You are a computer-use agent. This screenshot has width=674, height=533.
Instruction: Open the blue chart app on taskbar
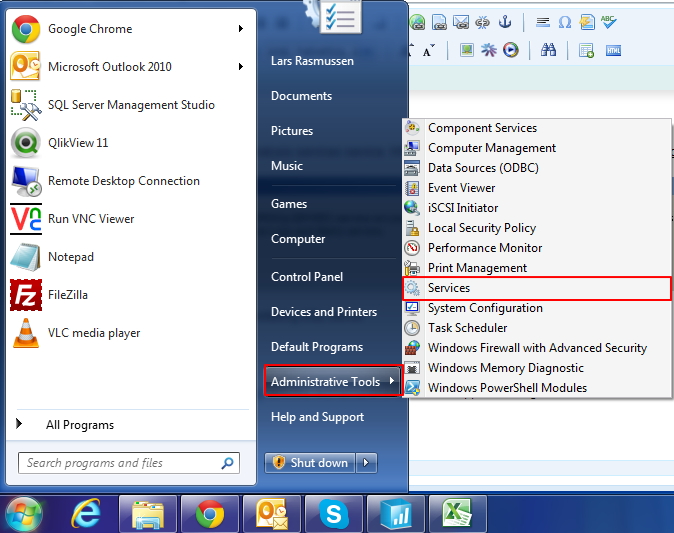pyautogui.click(x=396, y=514)
